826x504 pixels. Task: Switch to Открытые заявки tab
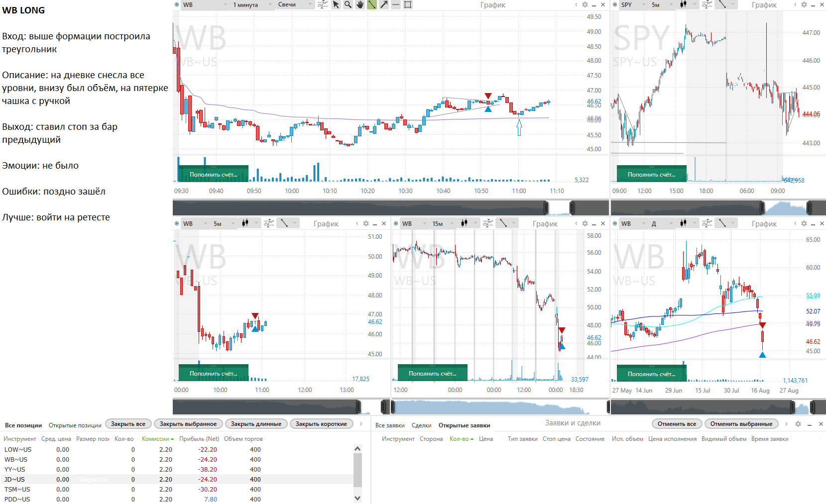point(464,425)
